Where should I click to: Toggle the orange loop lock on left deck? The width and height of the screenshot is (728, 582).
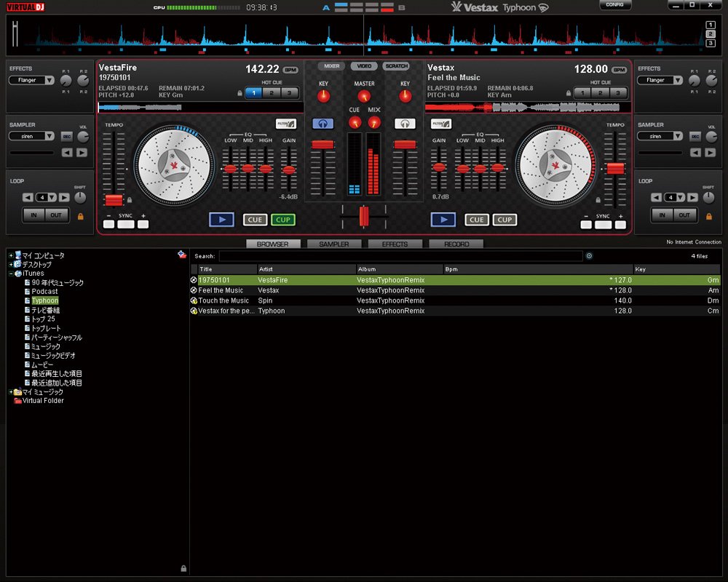point(79,216)
